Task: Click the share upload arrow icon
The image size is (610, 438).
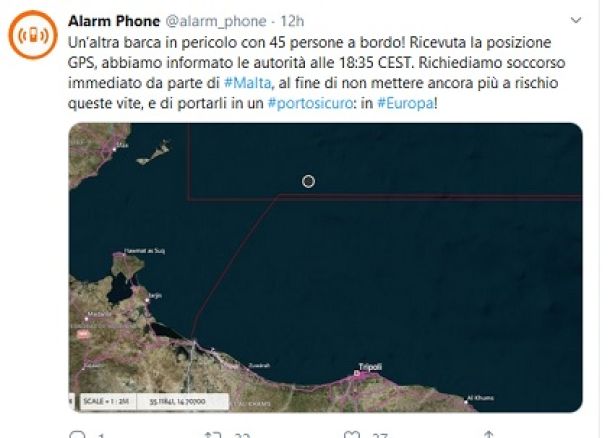Action: coord(489,434)
